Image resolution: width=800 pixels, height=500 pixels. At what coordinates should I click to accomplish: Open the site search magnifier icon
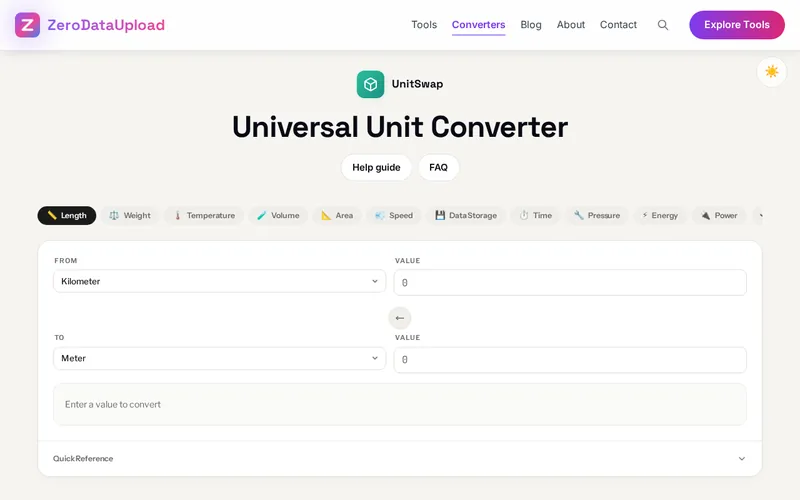662,24
